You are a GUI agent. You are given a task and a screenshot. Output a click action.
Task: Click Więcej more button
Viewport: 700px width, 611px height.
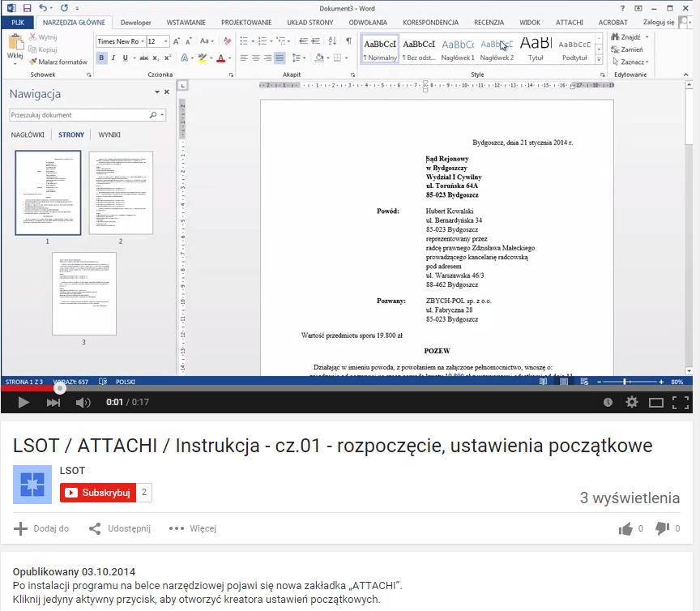193,528
